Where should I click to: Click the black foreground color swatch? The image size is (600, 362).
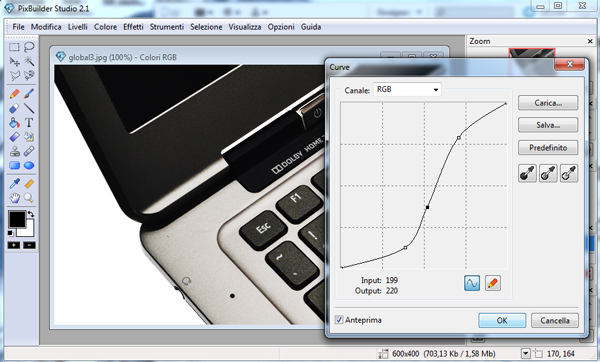pyautogui.click(x=17, y=219)
